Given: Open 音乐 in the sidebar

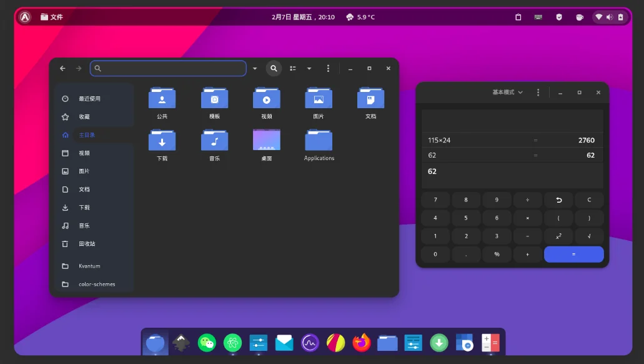Looking at the screenshot, I should click(94, 225).
